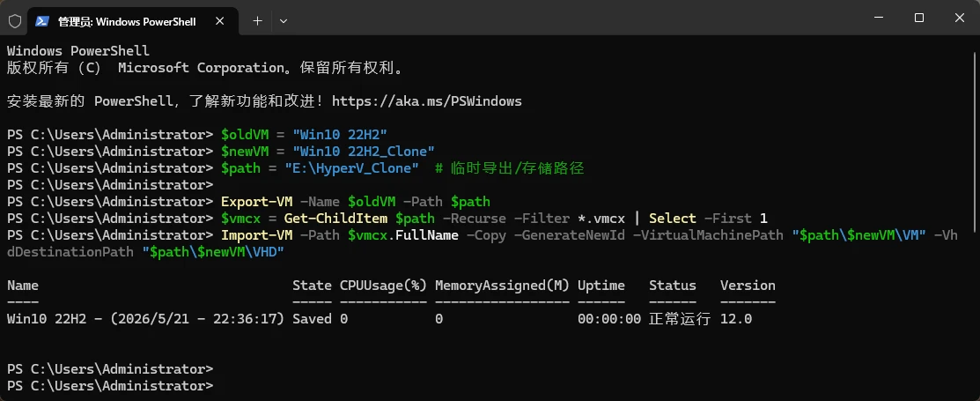Click the "E:\HyperV_Clone" path string
Viewport: 980px width, 401px height.
(x=352, y=168)
